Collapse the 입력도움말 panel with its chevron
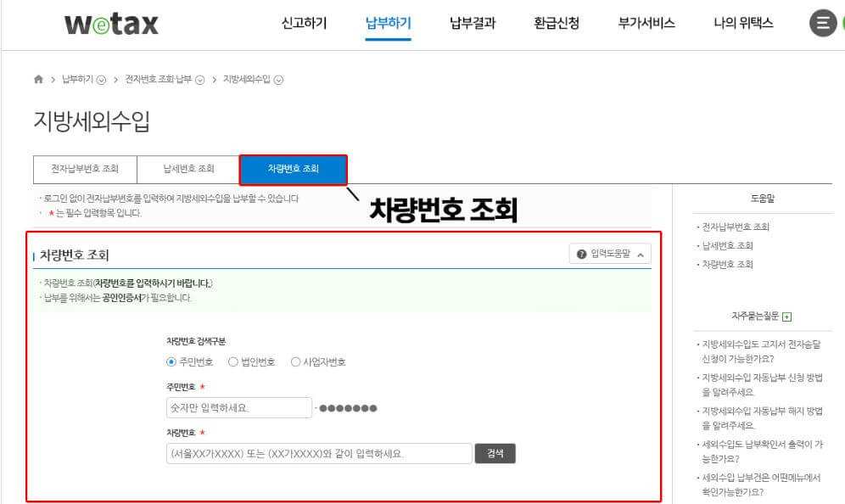This screenshot has height=504, width=845. pyautogui.click(x=641, y=253)
